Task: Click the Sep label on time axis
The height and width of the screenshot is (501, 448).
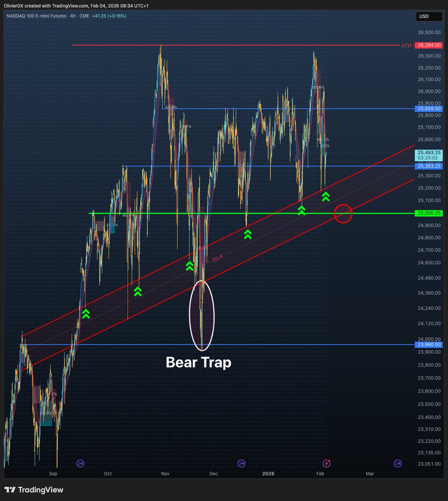Action: point(53,473)
